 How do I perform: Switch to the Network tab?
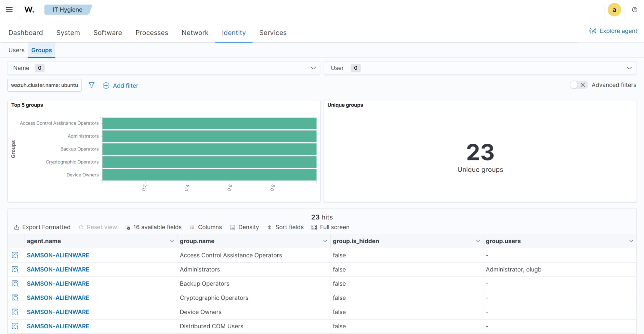tap(195, 33)
